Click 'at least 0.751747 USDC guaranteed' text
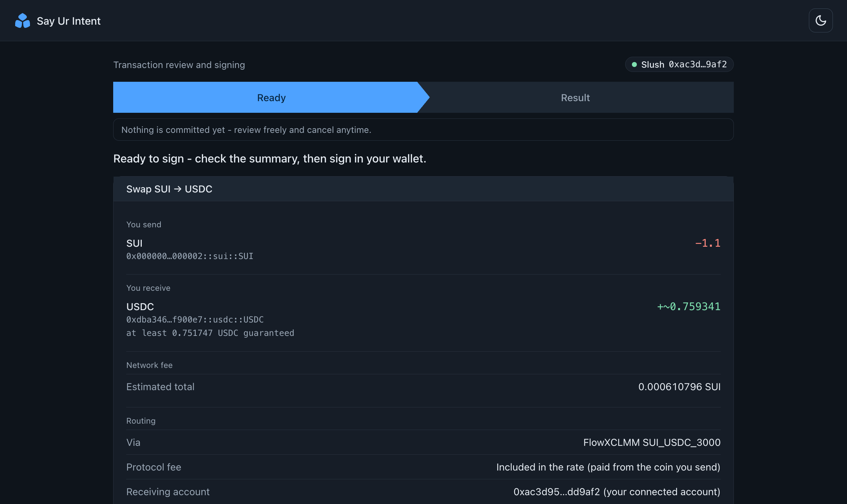The height and width of the screenshot is (504, 847). 210,333
